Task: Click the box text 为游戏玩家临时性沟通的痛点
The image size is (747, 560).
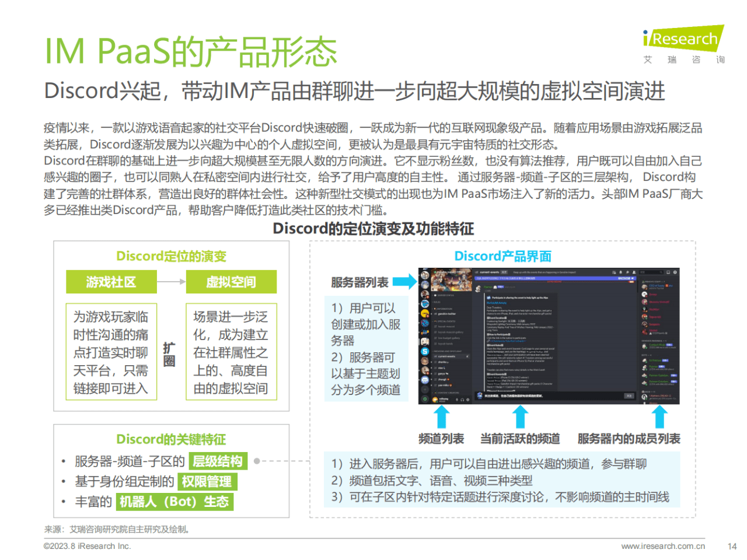Action: 111,352
